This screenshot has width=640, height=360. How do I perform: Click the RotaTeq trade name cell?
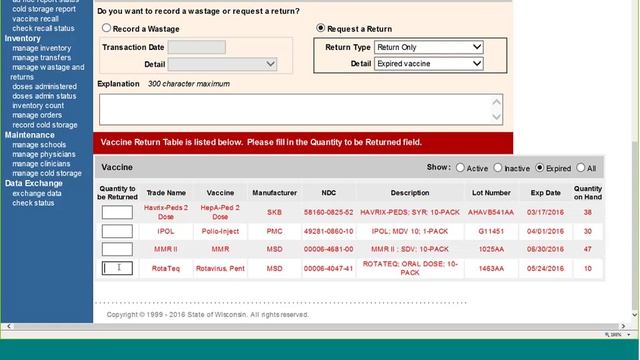click(166, 268)
